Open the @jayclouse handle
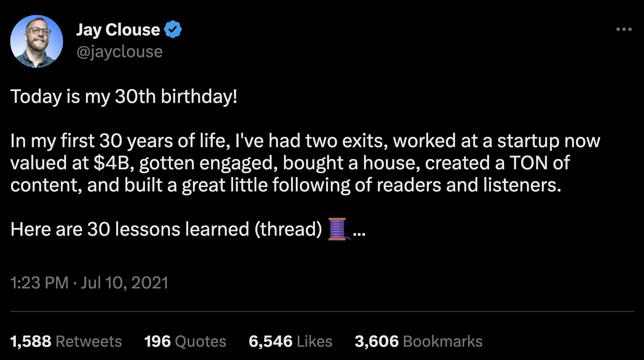This screenshot has width=644, height=360. pyautogui.click(x=120, y=52)
